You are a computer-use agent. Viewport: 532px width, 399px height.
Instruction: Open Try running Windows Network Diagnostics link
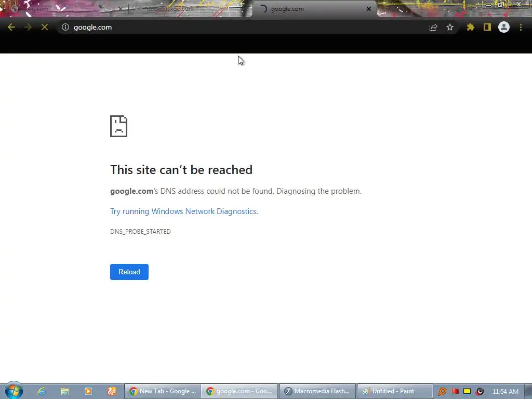click(184, 211)
